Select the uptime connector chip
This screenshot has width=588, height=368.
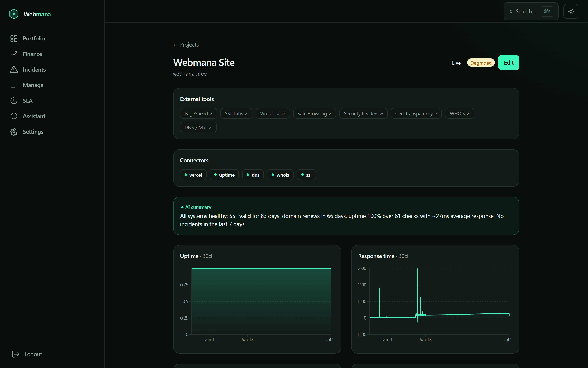click(224, 175)
